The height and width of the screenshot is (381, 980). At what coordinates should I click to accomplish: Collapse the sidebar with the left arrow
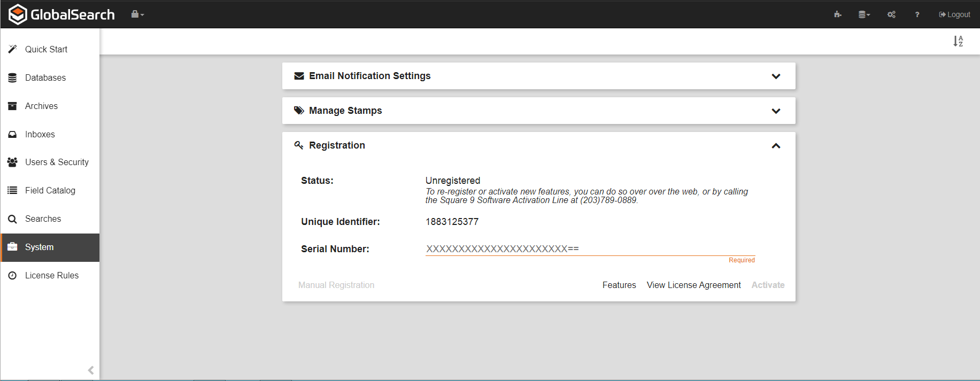click(91, 370)
